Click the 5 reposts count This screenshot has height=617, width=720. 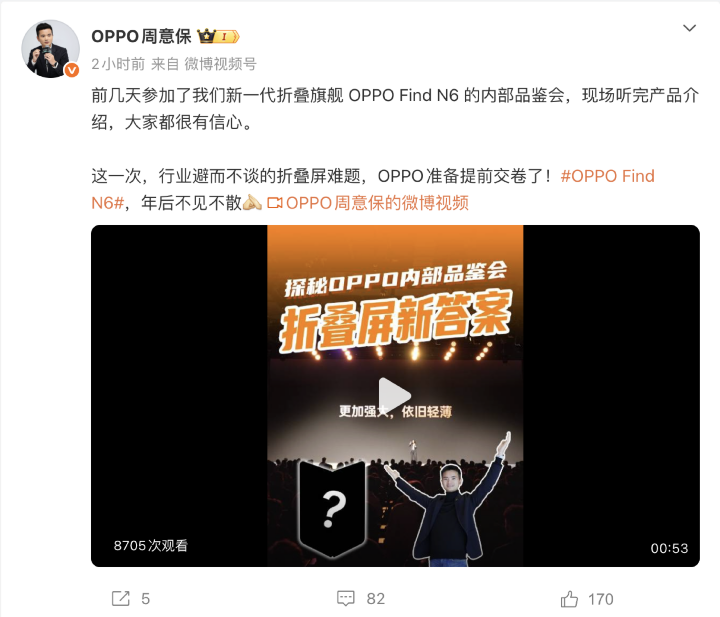[146, 599]
